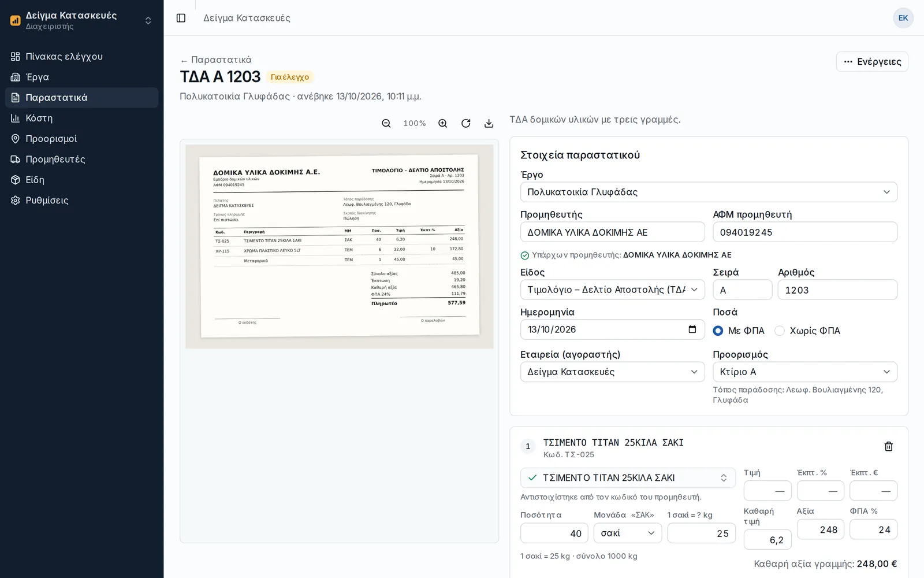Open the Εταιρεία (αγοραστής) dropdown
The image size is (924, 578).
click(612, 372)
